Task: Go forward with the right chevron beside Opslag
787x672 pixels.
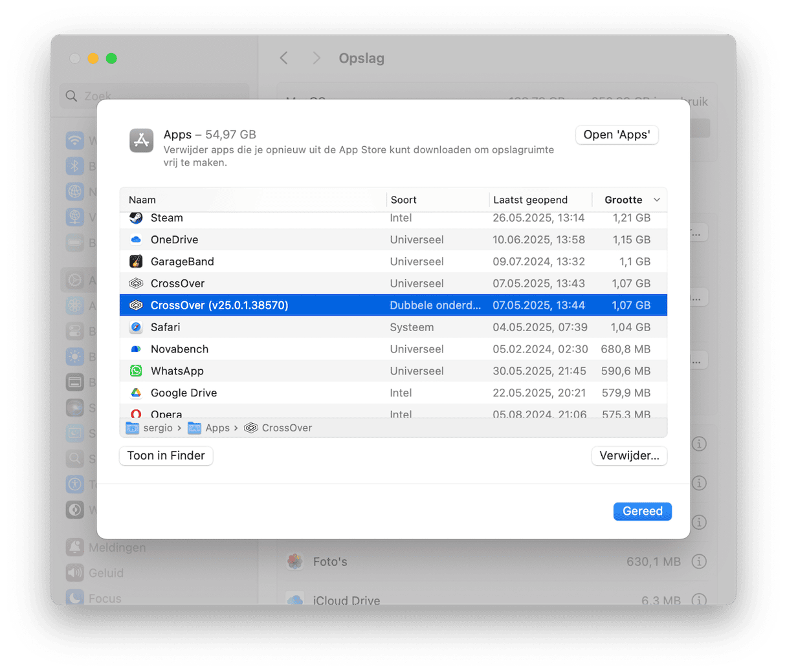Action: (316, 58)
